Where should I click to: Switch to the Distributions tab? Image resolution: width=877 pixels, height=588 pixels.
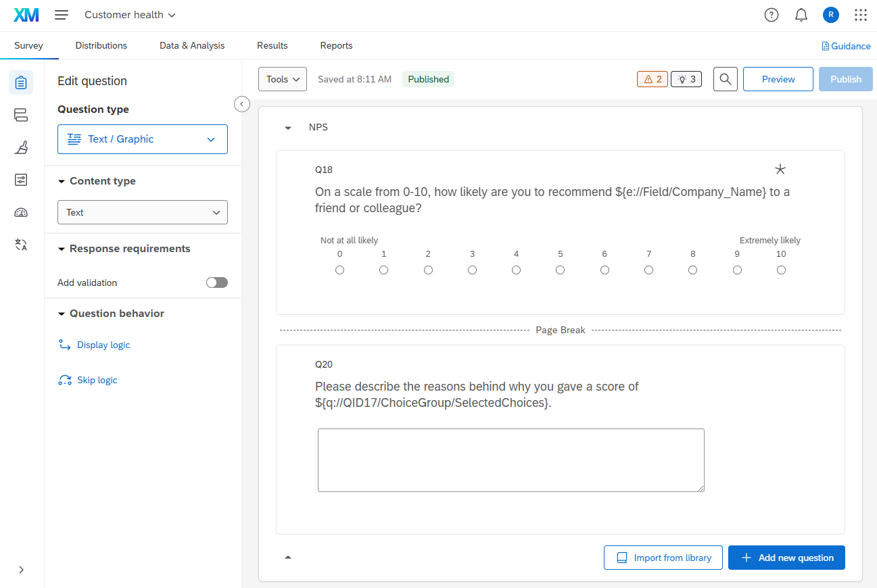tap(101, 46)
